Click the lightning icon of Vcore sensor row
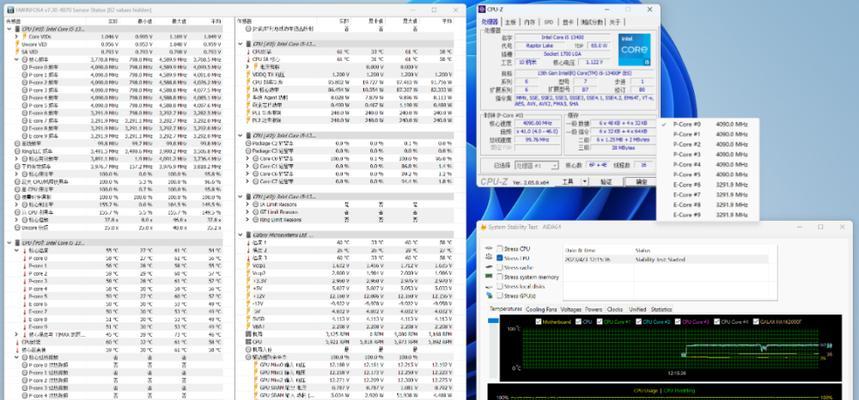 click(x=248, y=265)
